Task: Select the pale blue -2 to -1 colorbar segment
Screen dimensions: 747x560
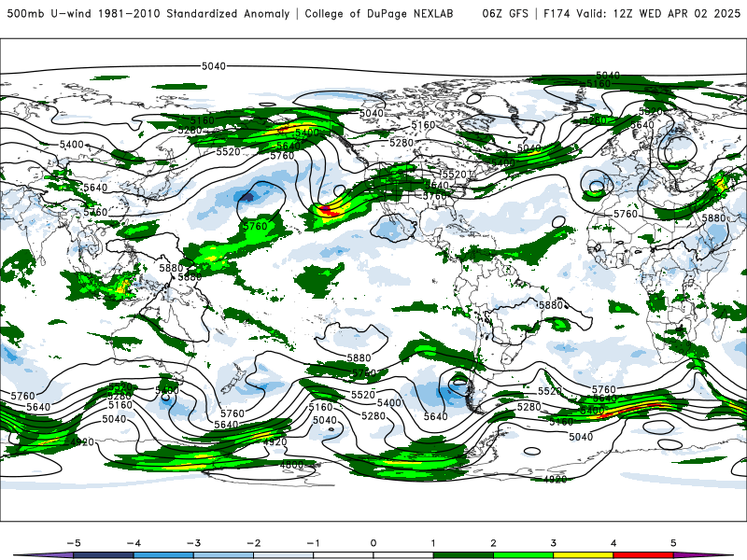Action: tap(284, 555)
